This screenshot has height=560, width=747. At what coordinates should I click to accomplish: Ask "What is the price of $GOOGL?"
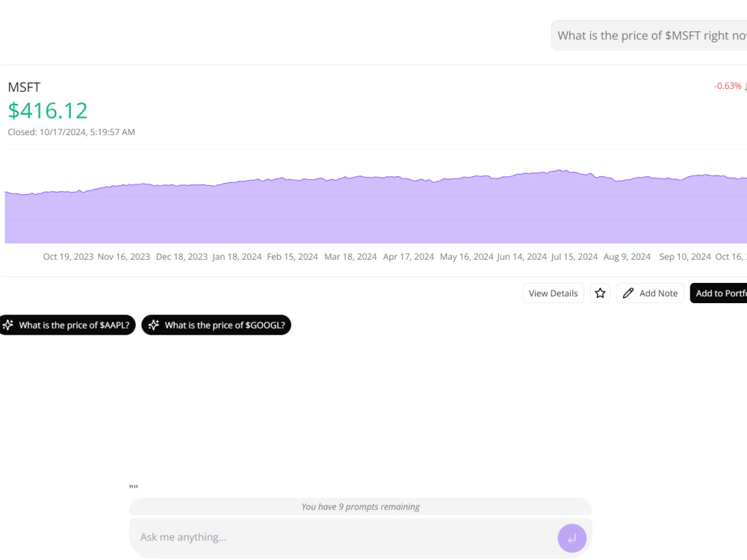(x=217, y=326)
